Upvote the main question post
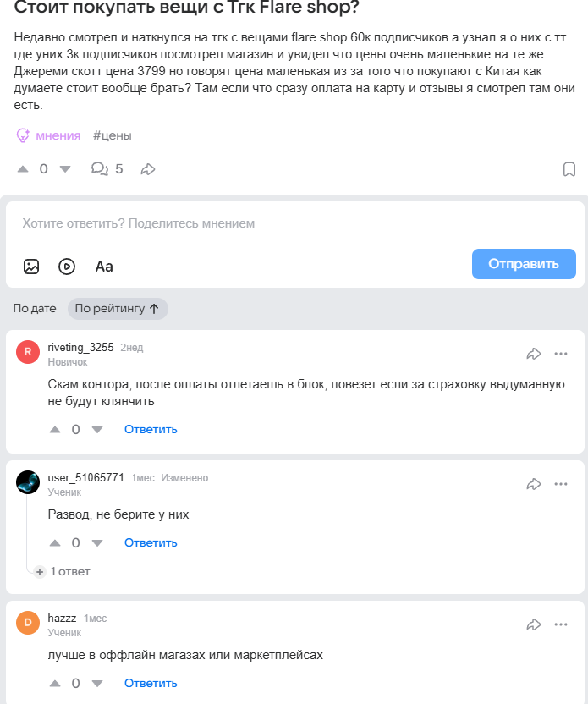Image resolution: width=588 pixels, height=704 pixels. click(23, 169)
